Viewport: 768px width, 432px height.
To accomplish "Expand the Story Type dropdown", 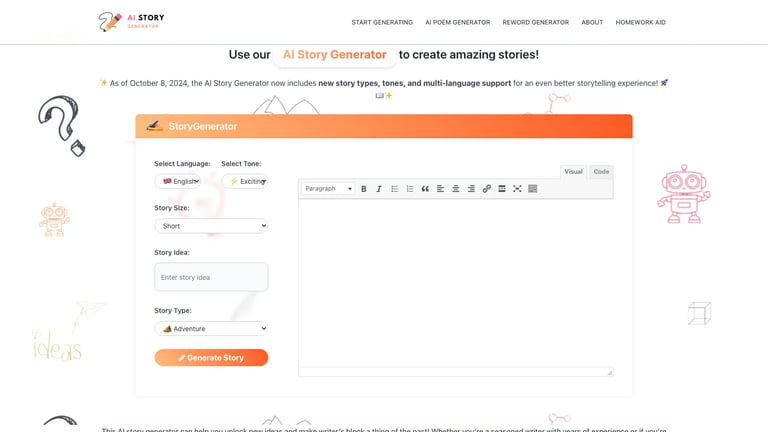I will [211, 329].
